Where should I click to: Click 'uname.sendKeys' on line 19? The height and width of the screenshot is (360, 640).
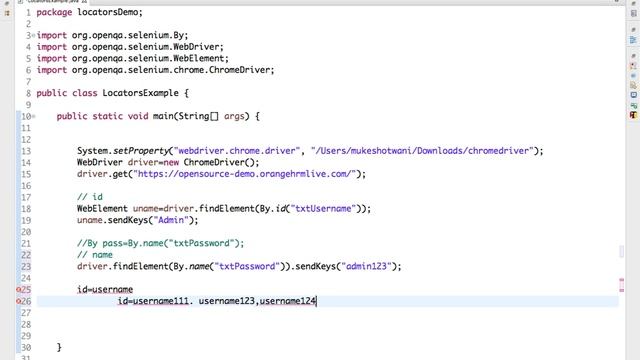112,220
